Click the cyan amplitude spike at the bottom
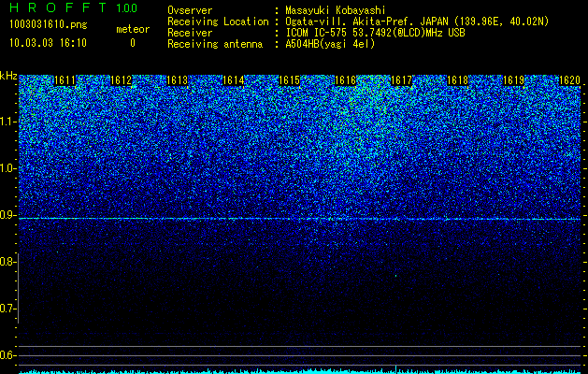This screenshot has width=588, height=374. point(396,368)
